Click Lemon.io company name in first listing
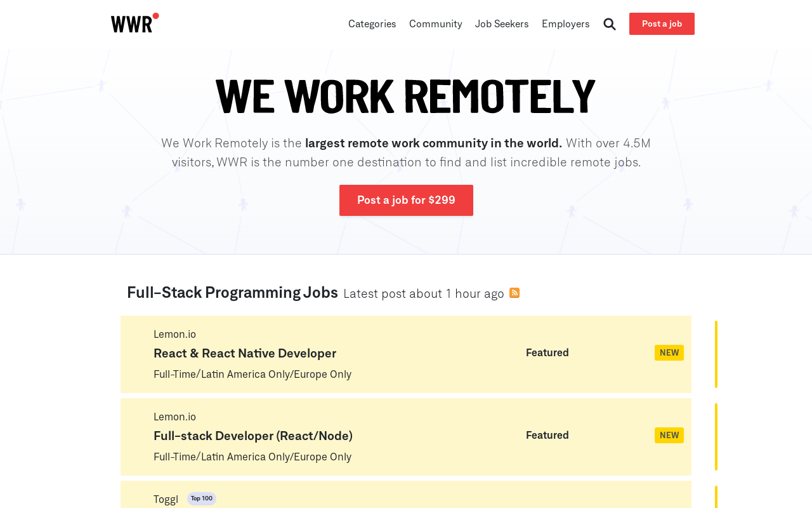This screenshot has width=812, height=508. tap(174, 334)
